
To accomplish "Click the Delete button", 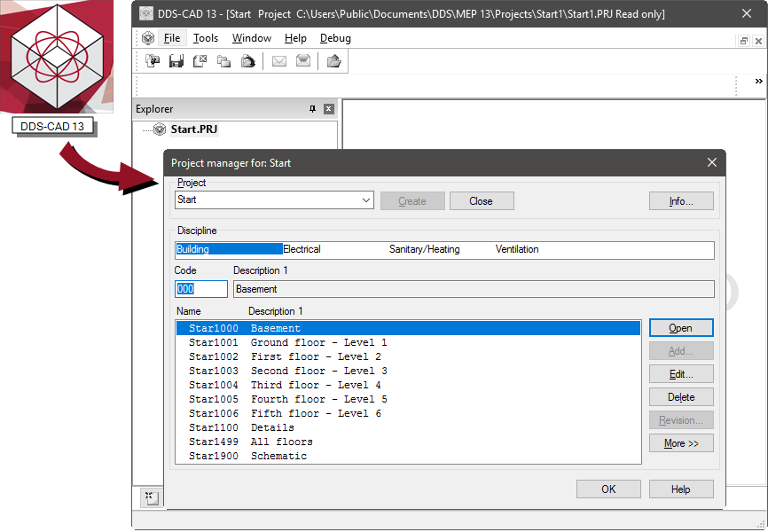I will 681,397.
